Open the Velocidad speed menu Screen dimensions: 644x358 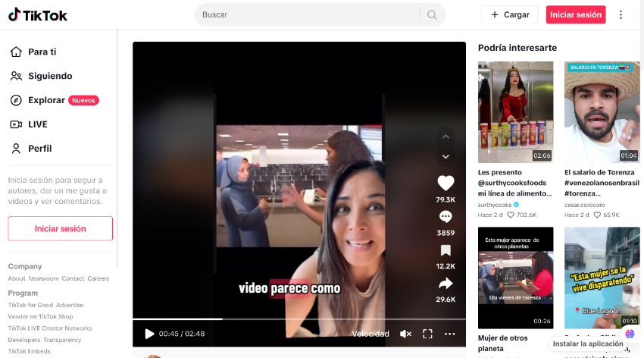click(370, 334)
